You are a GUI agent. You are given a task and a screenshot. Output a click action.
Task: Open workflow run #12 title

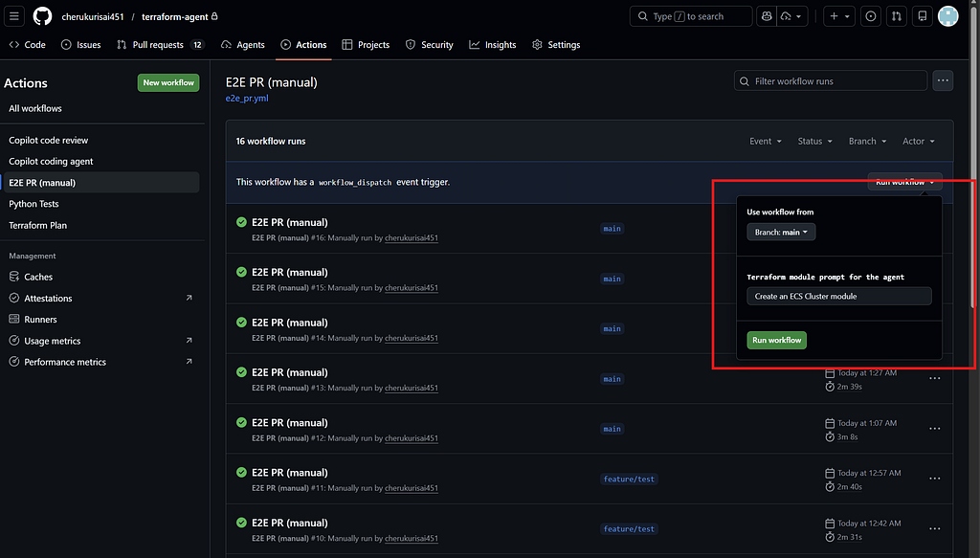289,423
